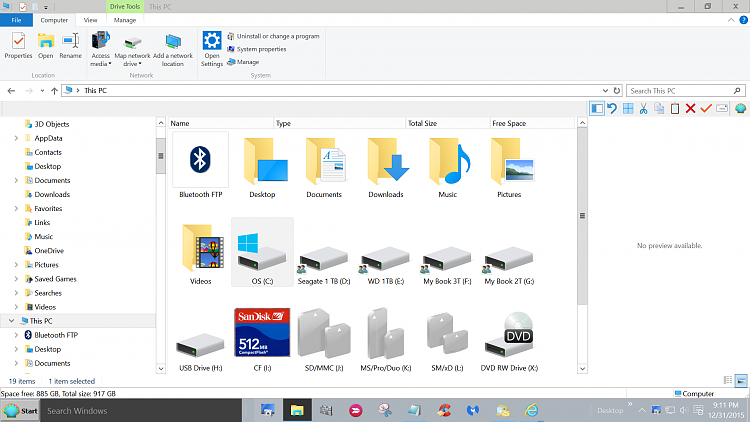750x422 pixels.
Task: Open Map network drive menu
Action: tap(132, 51)
